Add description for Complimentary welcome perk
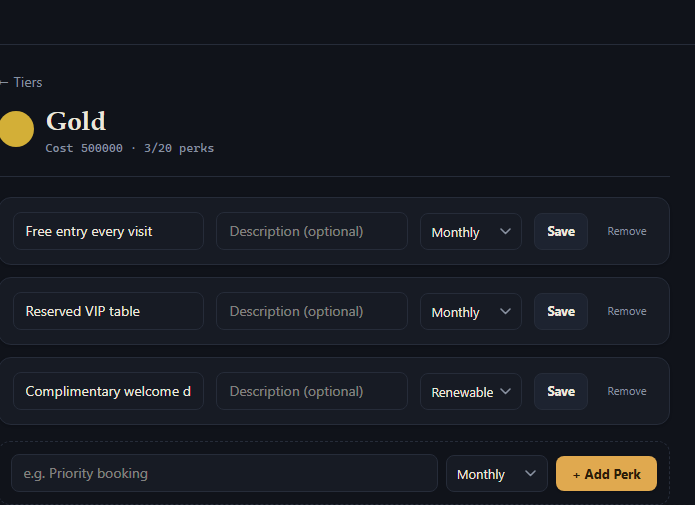This screenshot has height=505, width=695. click(x=312, y=391)
